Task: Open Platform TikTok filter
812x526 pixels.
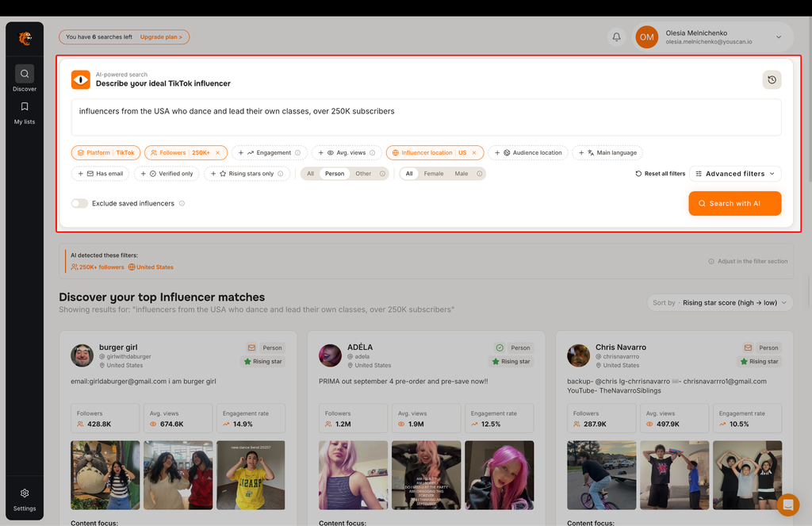Action: tap(105, 153)
